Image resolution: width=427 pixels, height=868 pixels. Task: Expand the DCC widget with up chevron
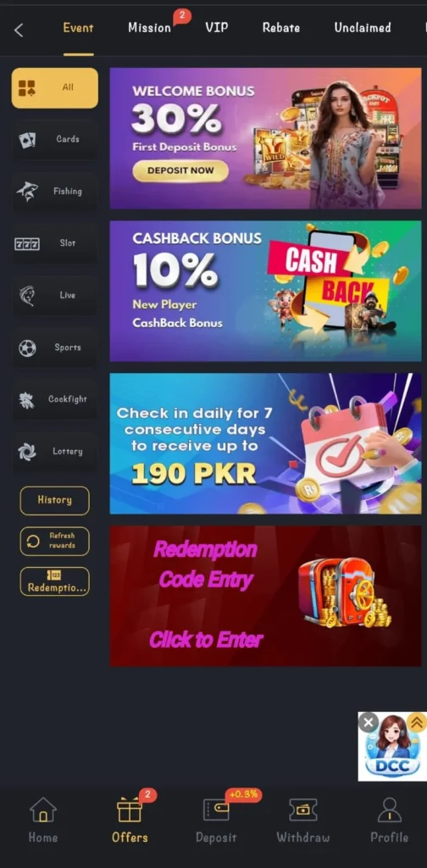point(418,722)
